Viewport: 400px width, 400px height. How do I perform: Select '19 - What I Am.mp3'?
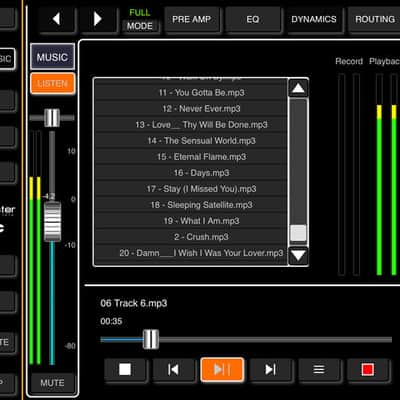191,221
